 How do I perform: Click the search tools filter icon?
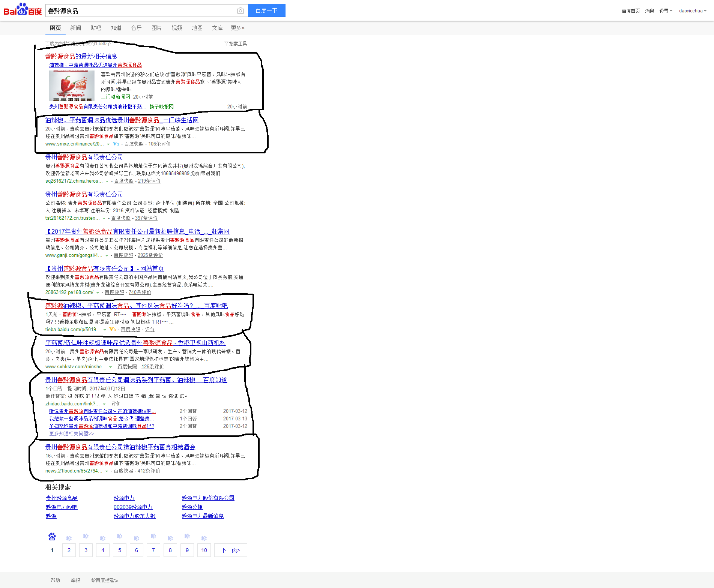pos(226,44)
